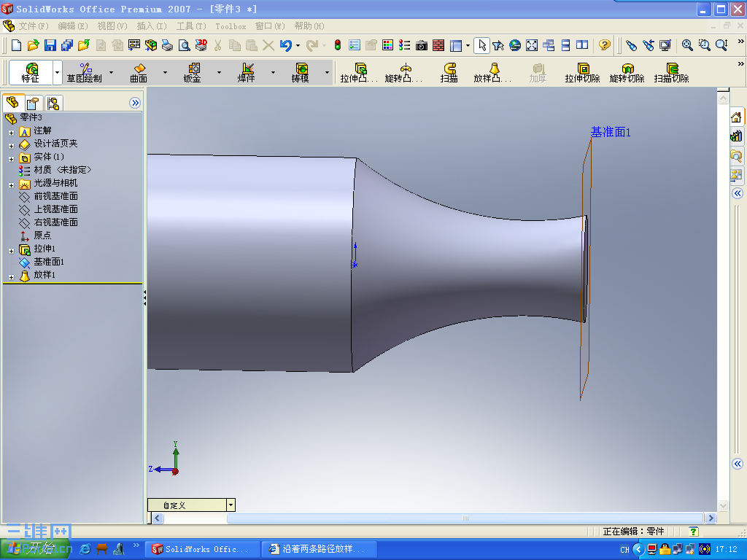Select the 拉伸凸台 extruded boss tool
Image resolution: width=747 pixels, height=560 pixels.
(x=361, y=70)
